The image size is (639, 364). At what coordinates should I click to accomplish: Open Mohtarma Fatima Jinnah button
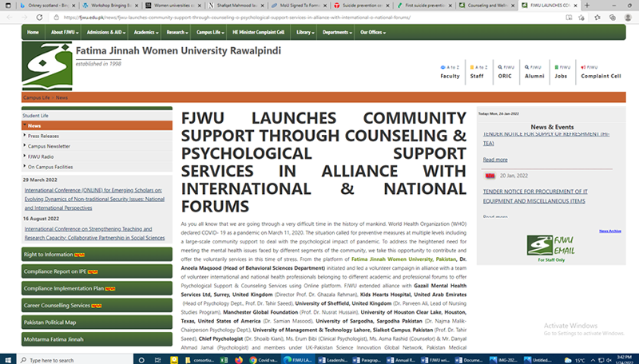pyautogui.click(x=97, y=339)
